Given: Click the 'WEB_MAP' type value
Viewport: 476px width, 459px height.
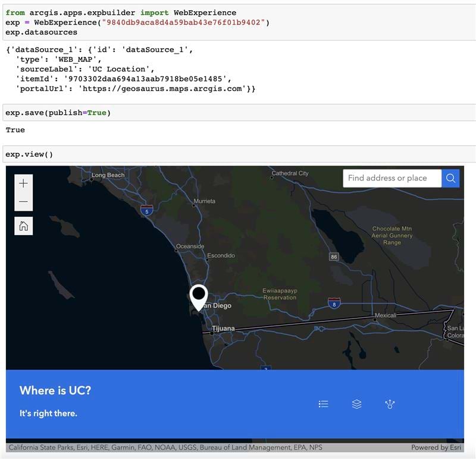Looking at the screenshot, I should [76, 60].
